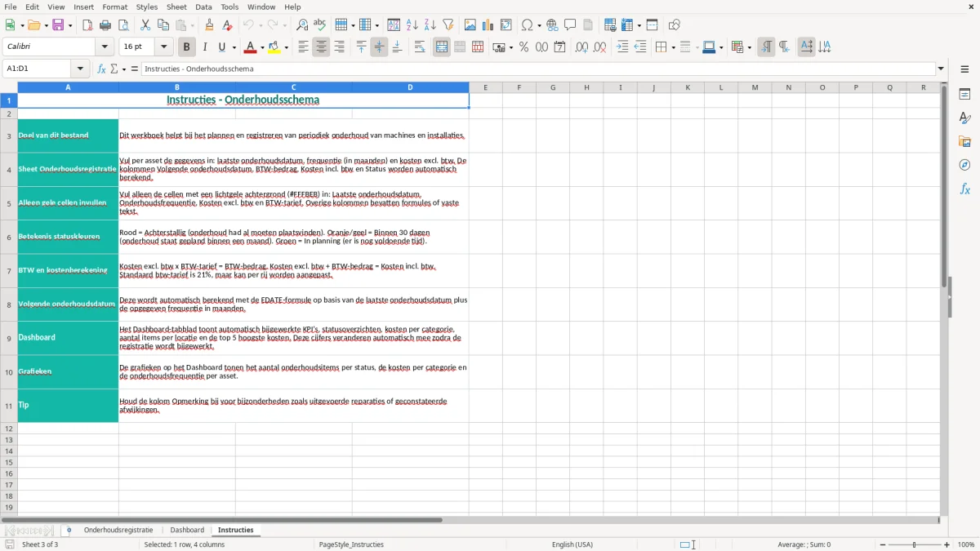Cut the selection with scissors icon
The height and width of the screenshot is (551, 980).
(145, 25)
